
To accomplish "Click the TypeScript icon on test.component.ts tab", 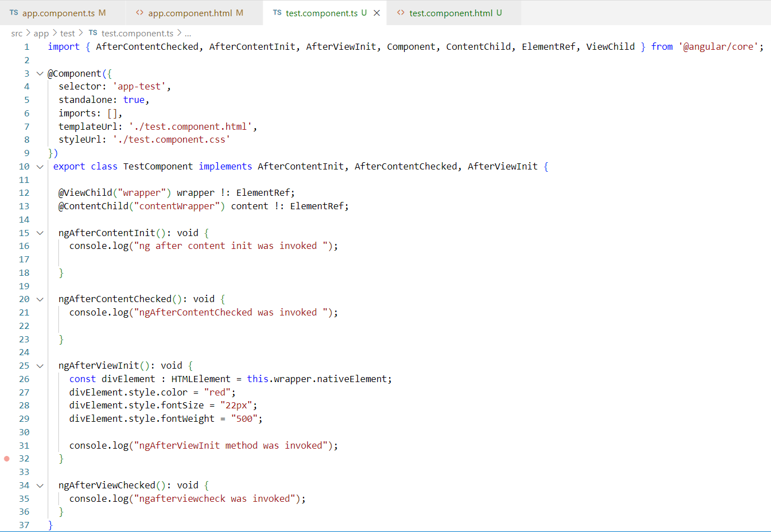I will click(277, 12).
